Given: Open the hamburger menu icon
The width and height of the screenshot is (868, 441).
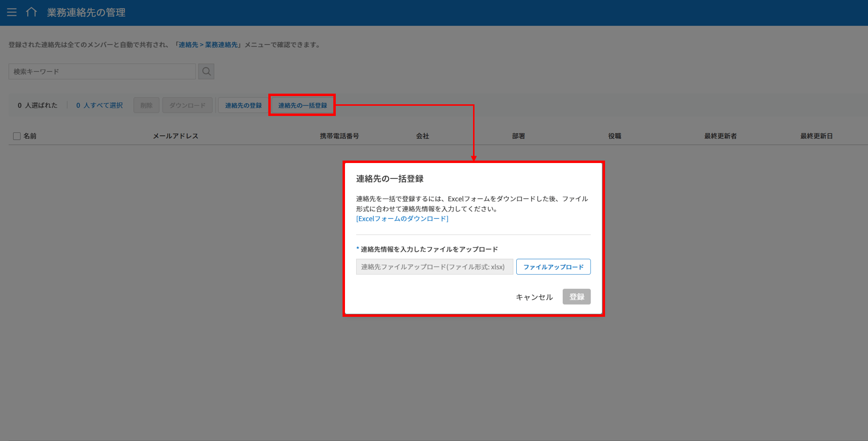Looking at the screenshot, I should tap(12, 12).
